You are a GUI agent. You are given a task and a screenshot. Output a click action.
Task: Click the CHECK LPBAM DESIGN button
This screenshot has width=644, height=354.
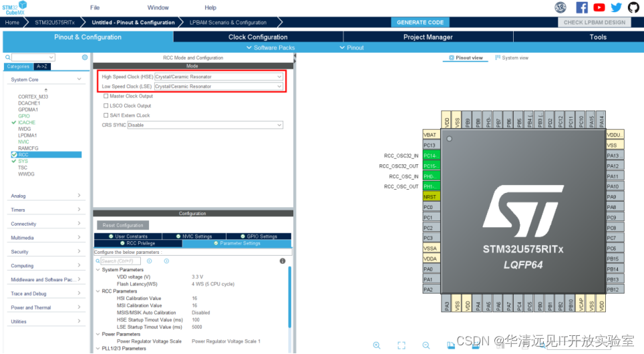594,23
